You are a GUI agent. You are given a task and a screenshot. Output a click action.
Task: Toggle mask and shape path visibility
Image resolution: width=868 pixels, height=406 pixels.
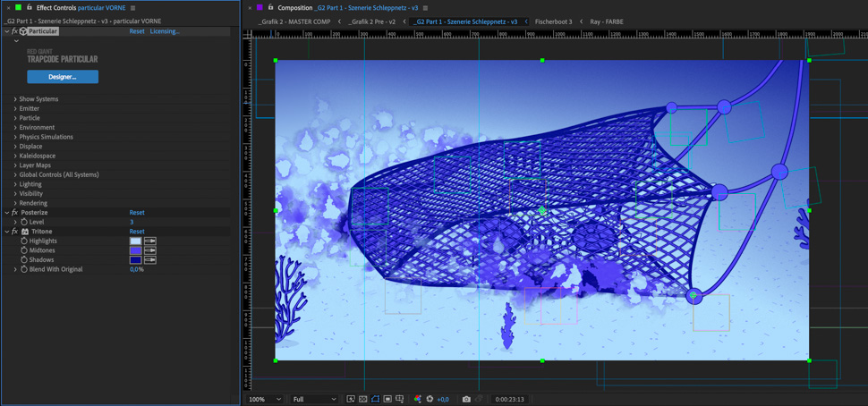point(375,399)
